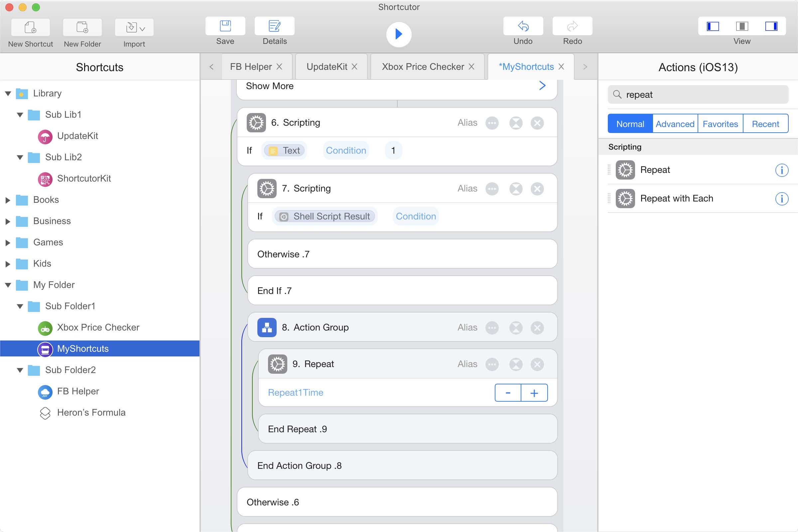Click the Save toolbar icon
The height and width of the screenshot is (532, 798).
[x=225, y=26]
